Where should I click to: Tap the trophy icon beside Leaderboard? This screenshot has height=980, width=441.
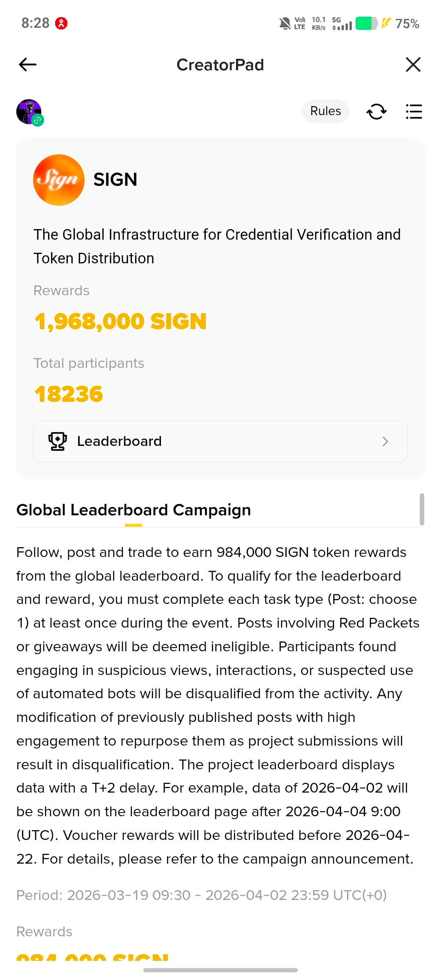click(58, 441)
